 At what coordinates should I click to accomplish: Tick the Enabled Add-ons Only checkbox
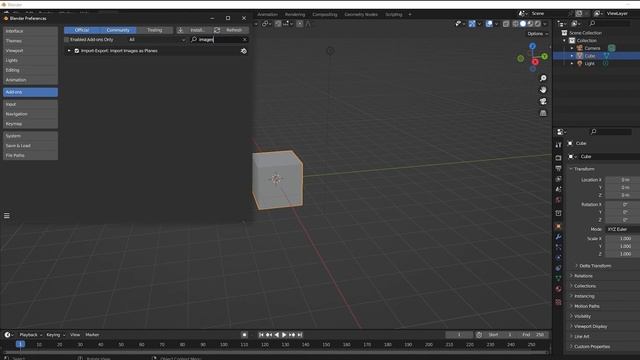point(67,40)
